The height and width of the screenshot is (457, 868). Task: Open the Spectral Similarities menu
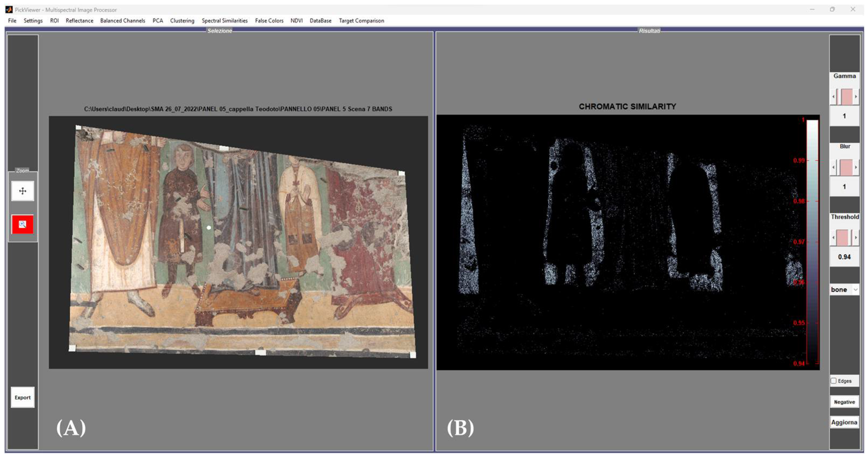[x=224, y=20]
